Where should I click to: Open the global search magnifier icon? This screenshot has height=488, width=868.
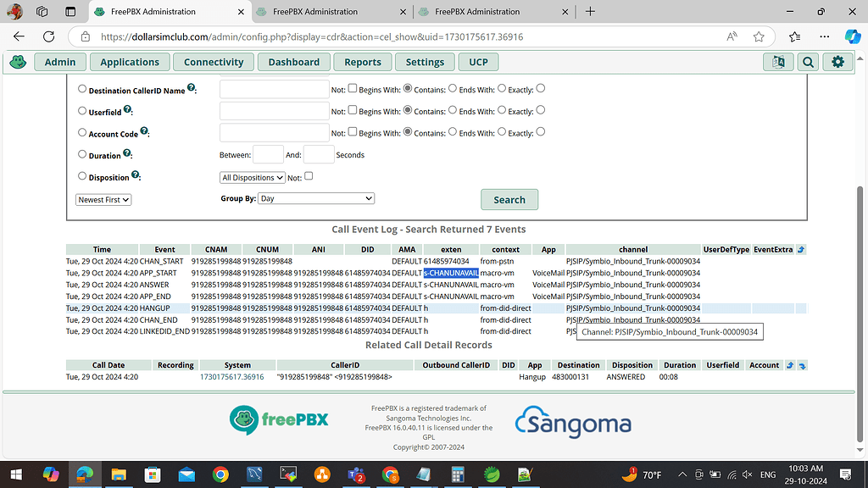(808, 62)
